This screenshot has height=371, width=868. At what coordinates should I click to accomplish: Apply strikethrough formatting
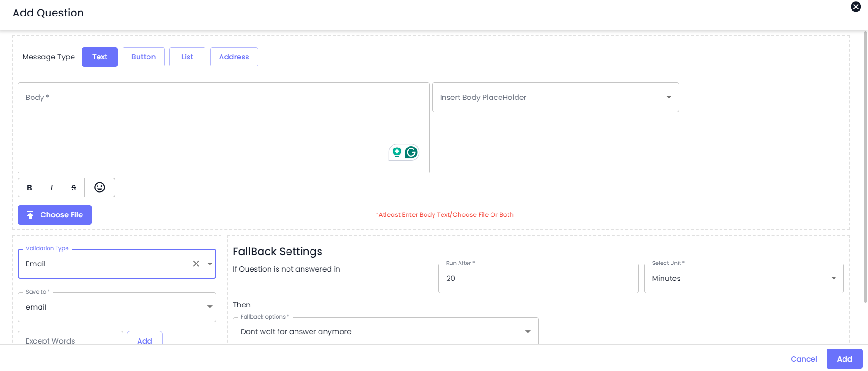(x=74, y=188)
